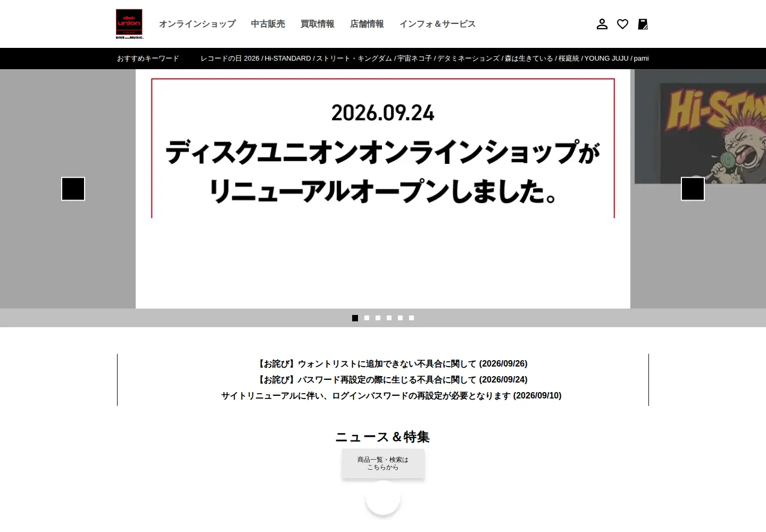Screen dimensions: 766x532
Task: Open the account login icon
Action: coord(602,24)
